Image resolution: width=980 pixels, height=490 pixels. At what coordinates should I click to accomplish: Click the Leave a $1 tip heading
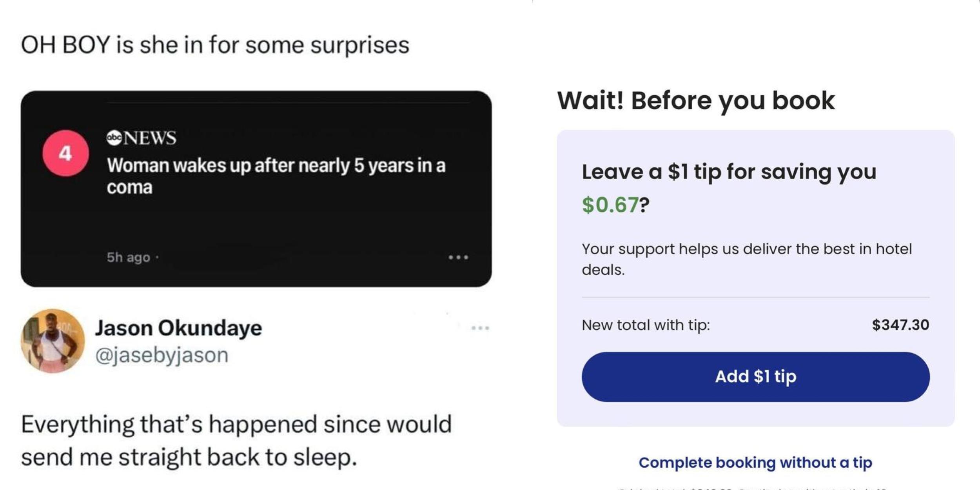[x=728, y=172]
